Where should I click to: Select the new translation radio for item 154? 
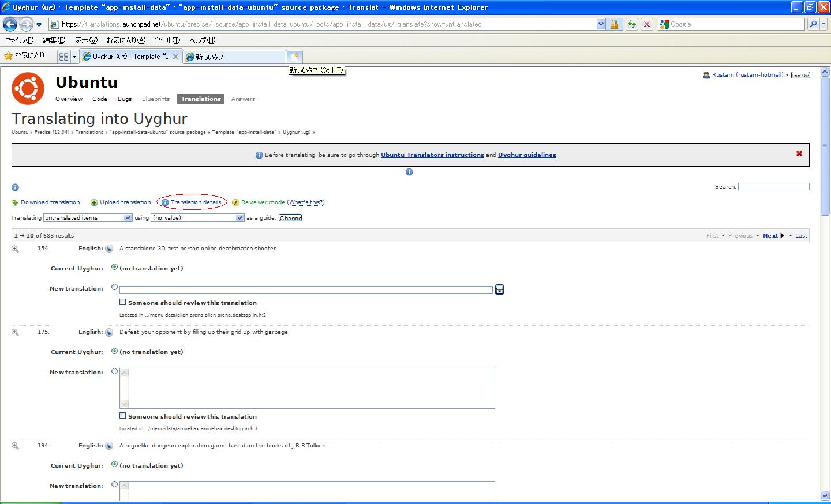114,287
